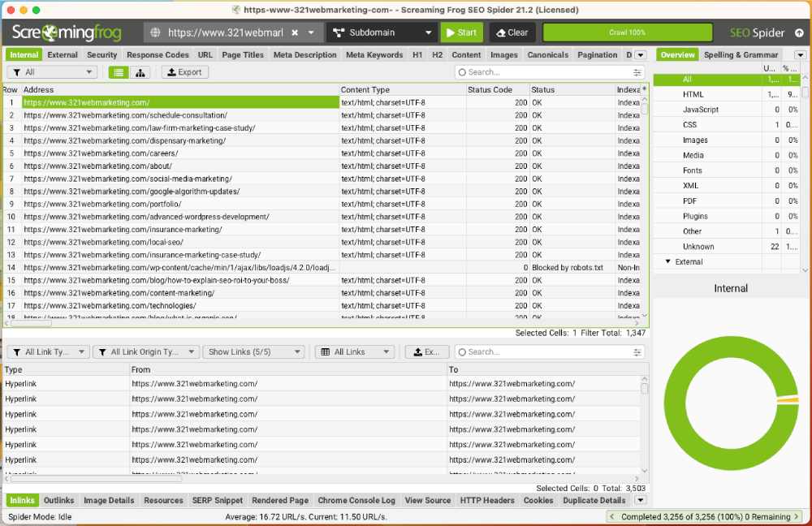Open the All Links dropdown
The width and height of the screenshot is (812, 526).
[x=355, y=352]
